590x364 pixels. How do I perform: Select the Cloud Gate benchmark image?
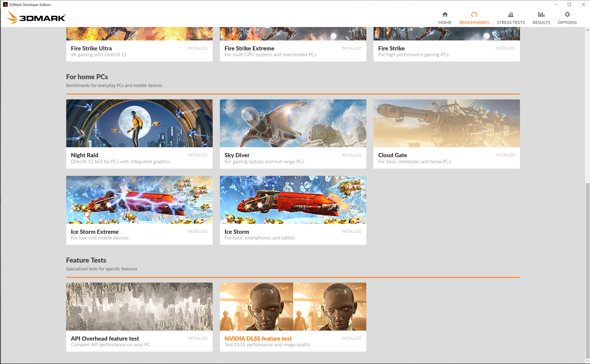tap(446, 123)
